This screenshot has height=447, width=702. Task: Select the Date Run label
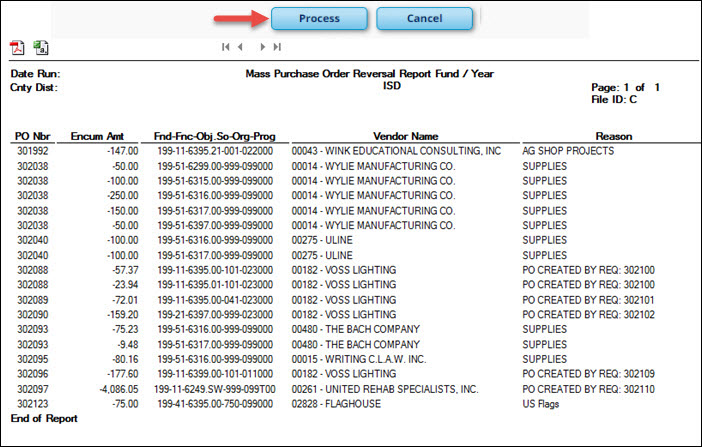click(x=35, y=74)
